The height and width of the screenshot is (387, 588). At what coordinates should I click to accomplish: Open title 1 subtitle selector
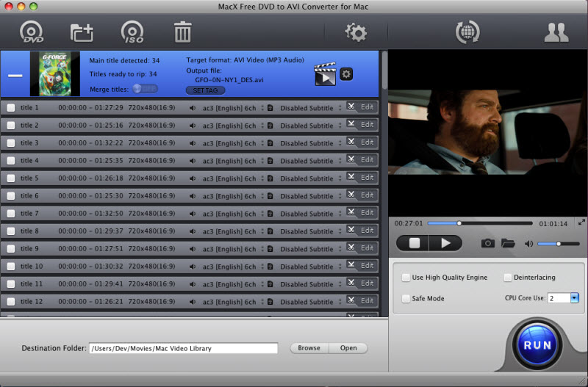pyautogui.click(x=311, y=108)
